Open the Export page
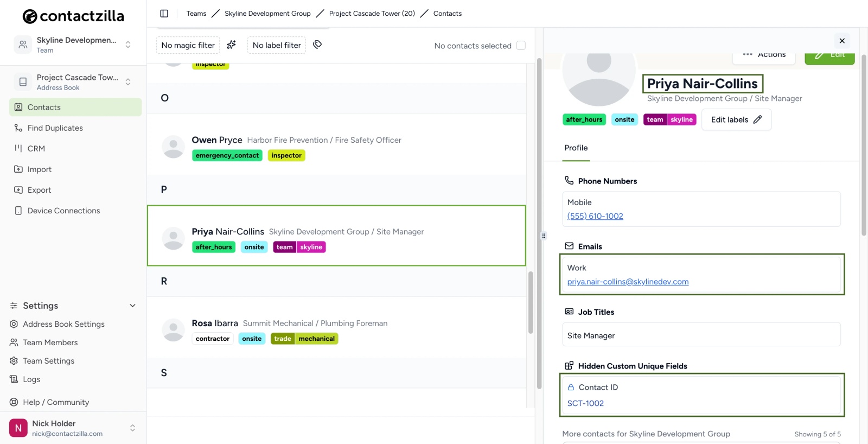Viewport: 868px width, 444px height. click(x=75, y=190)
